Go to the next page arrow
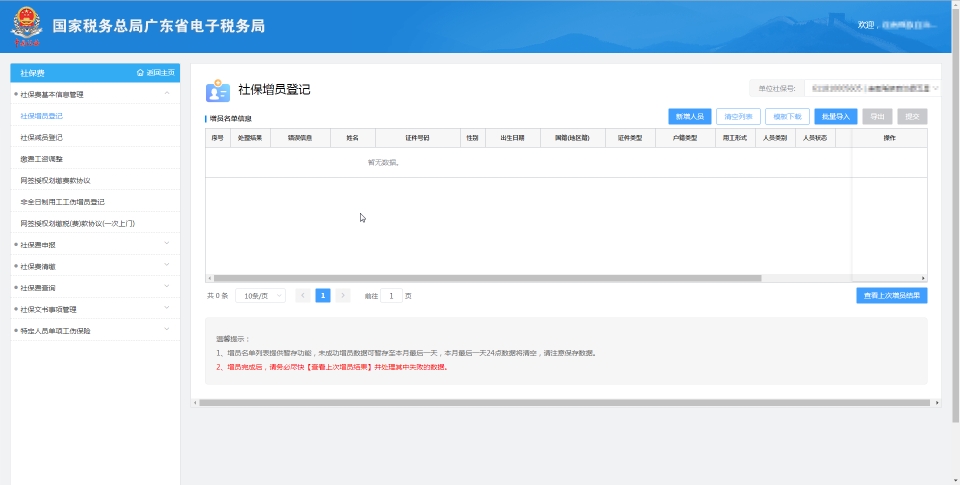This screenshot has width=961, height=485. [x=343, y=296]
